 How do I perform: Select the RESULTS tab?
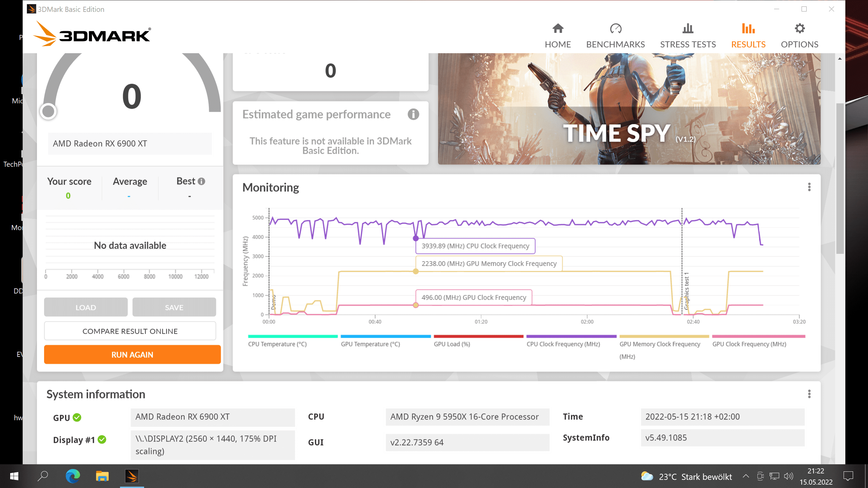(748, 36)
